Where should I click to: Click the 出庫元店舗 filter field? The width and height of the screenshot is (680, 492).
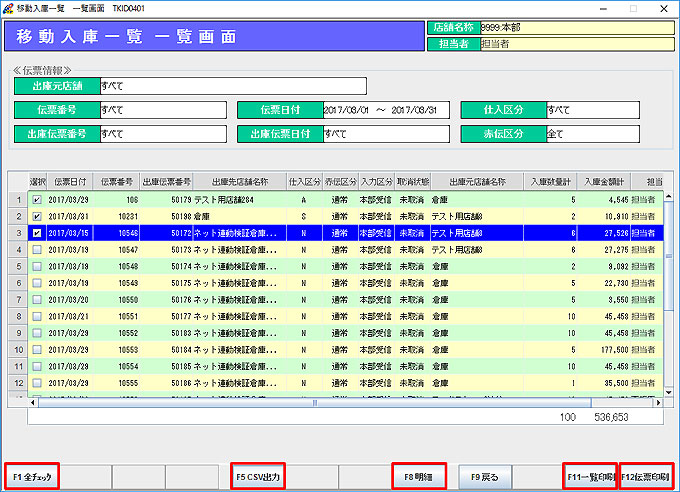(232, 86)
